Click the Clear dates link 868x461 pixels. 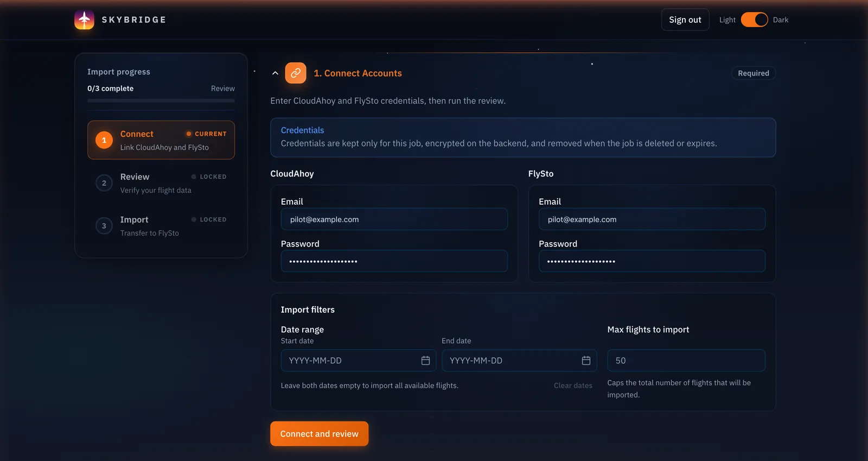pos(573,386)
